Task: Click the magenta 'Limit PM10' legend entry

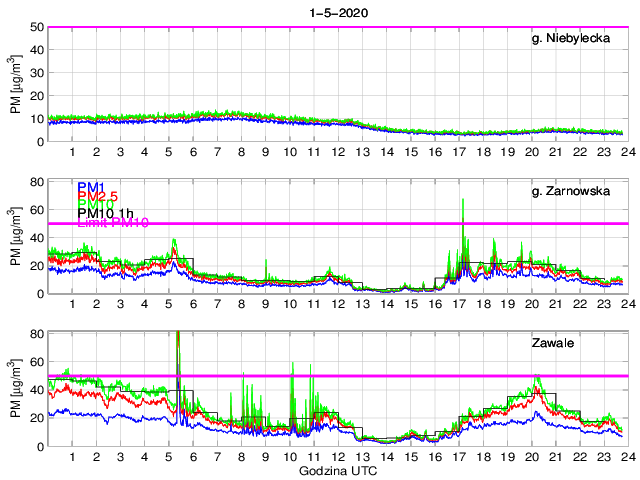Action: pyautogui.click(x=112, y=223)
